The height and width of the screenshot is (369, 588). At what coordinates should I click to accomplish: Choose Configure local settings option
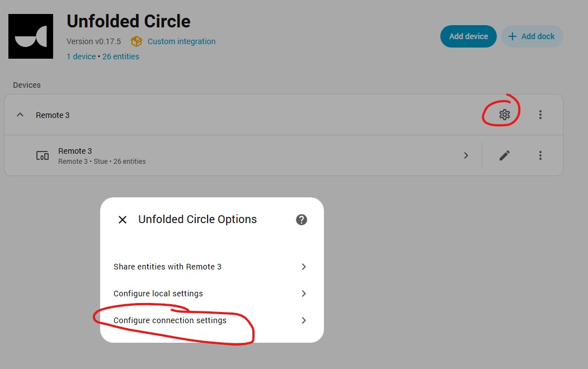(x=158, y=294)
